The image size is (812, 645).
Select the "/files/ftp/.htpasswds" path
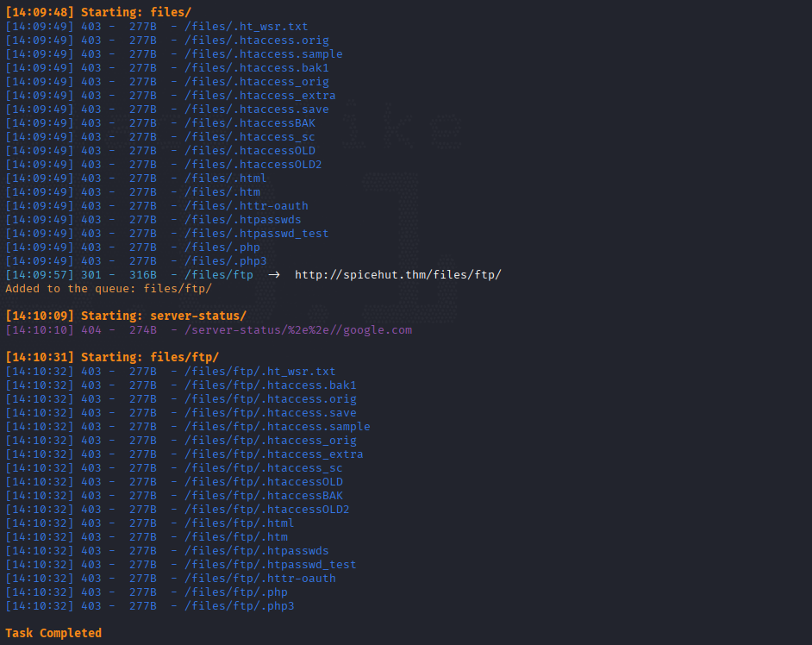click(256, 551)
